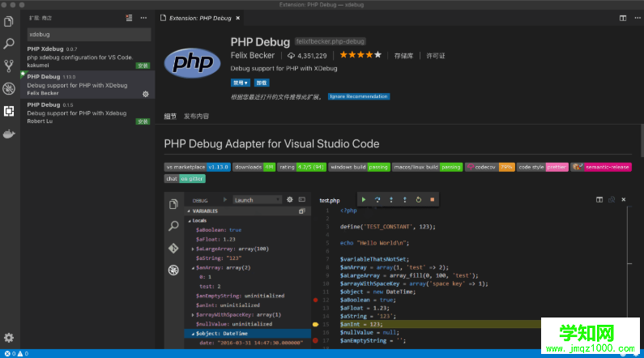
Task: Open the Debug view in activity bar
Action: [9, 88]
